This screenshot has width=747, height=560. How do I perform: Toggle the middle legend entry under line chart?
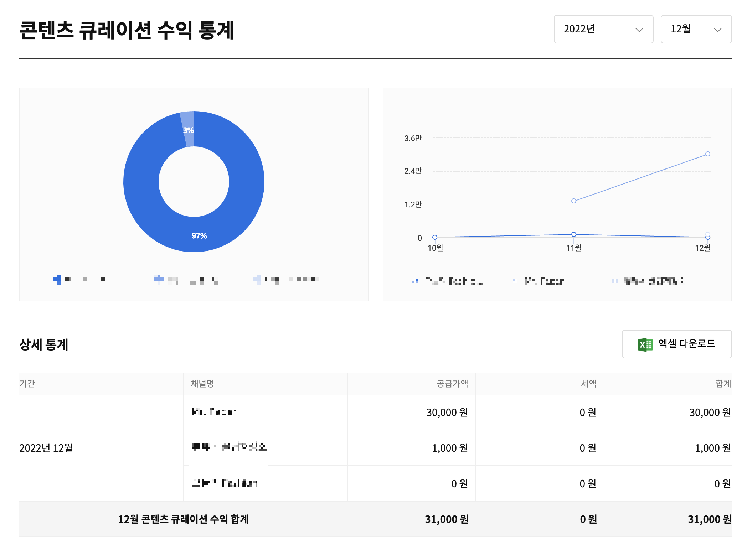pyautogui.click(x=539, y=281)
